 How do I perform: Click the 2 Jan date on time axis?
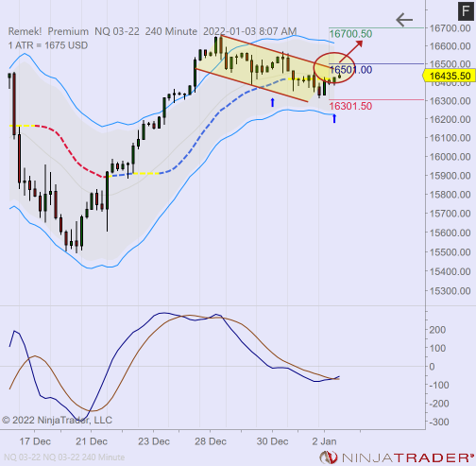coord(324,441)
